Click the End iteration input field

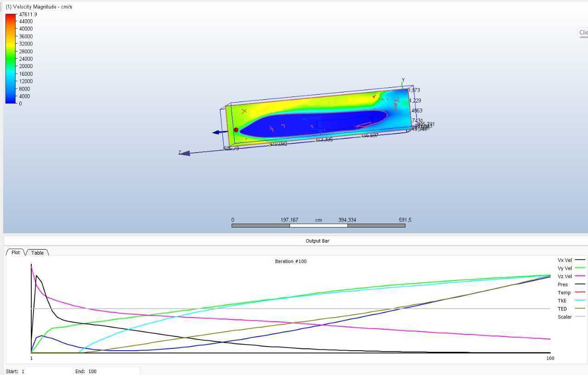113,371
